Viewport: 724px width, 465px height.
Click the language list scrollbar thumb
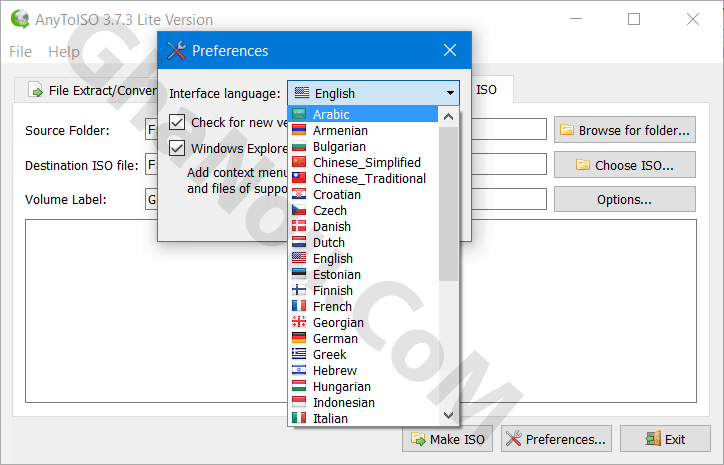(x=448, y=204)
